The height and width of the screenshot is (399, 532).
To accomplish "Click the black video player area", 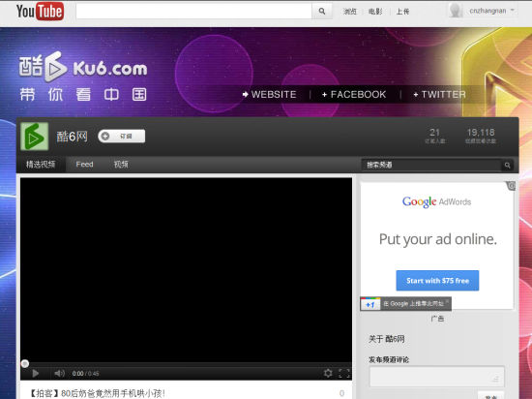I will [x=186, y=270].
